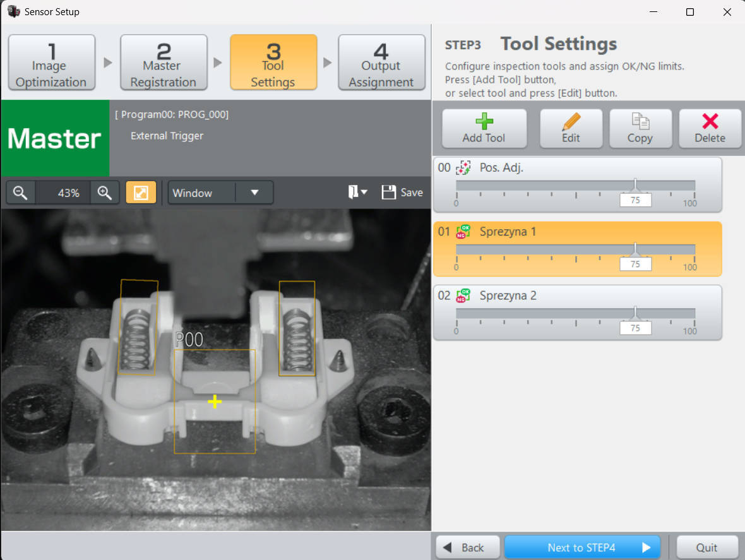Screen dimensions: 745x560
Task: Delete the selected tool with red X
Action: [x=710, y=128]
